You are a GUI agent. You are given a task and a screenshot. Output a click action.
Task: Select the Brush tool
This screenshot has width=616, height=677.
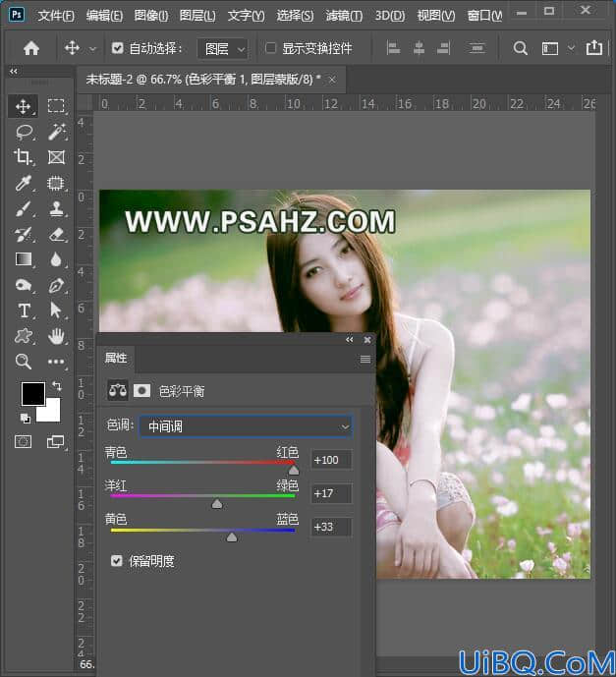(x=23, y=209)
